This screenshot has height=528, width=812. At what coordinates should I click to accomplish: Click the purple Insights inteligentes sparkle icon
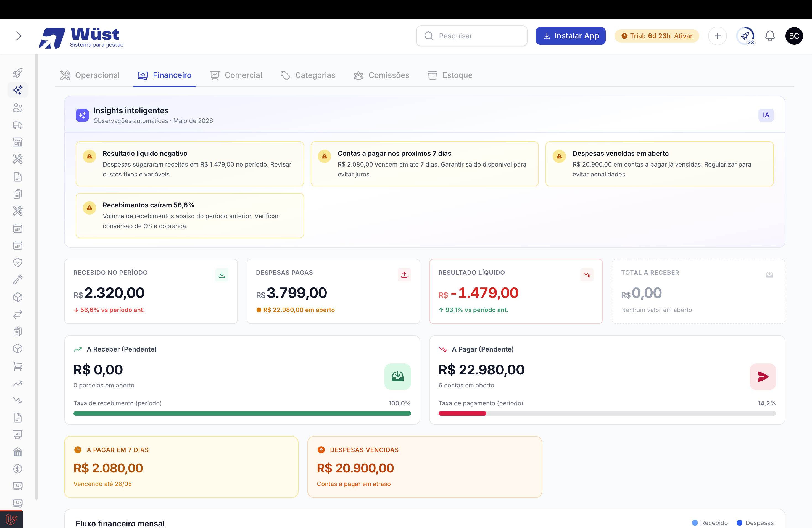click(82, 115)
